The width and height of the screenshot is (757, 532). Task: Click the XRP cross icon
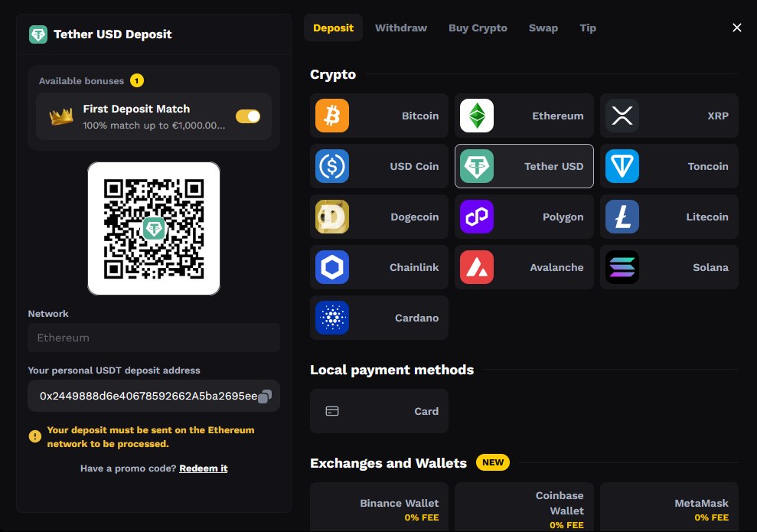622,116
